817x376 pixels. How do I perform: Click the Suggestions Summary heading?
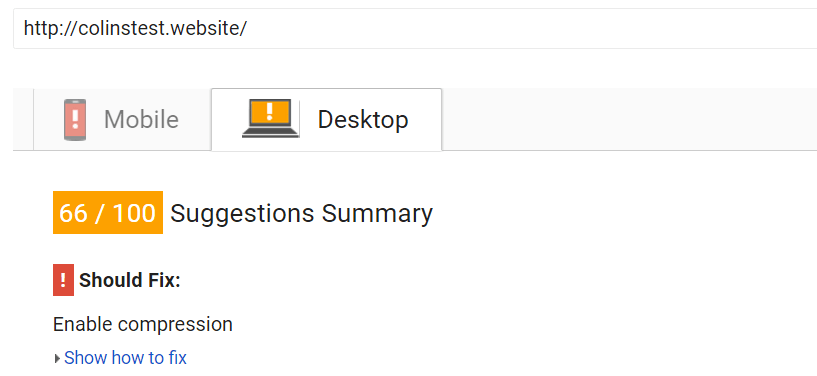coord(301,213)
